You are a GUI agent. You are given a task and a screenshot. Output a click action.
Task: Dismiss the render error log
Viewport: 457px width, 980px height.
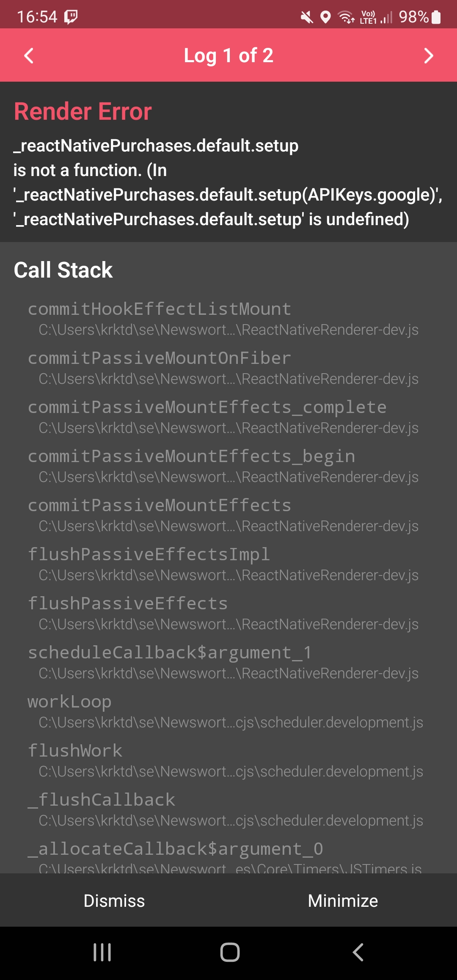click(x=114, y=901)
